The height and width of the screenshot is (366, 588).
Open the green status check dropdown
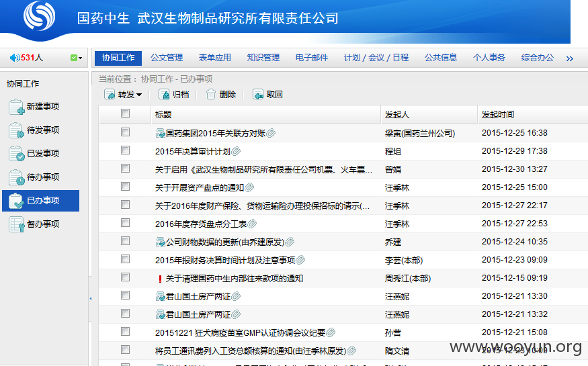76,58
